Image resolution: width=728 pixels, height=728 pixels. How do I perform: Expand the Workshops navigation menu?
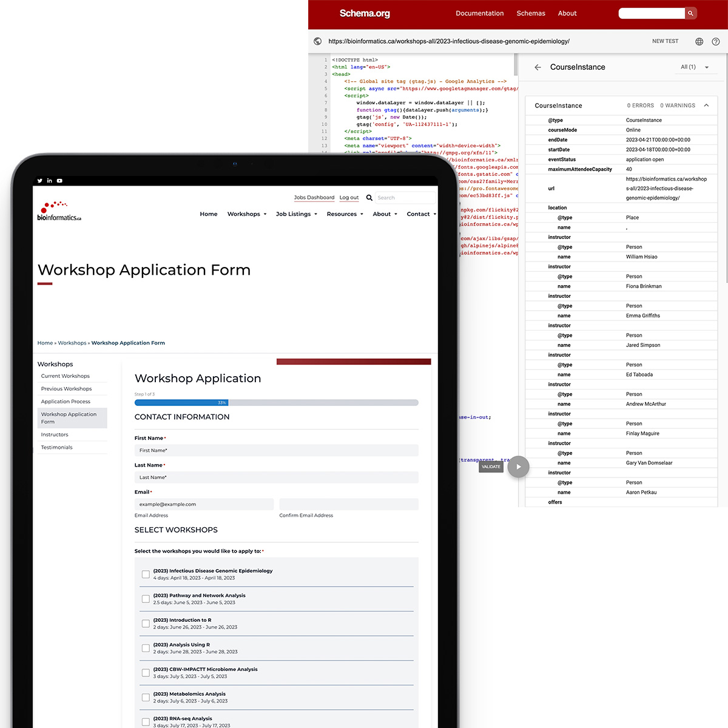(247, 214)
